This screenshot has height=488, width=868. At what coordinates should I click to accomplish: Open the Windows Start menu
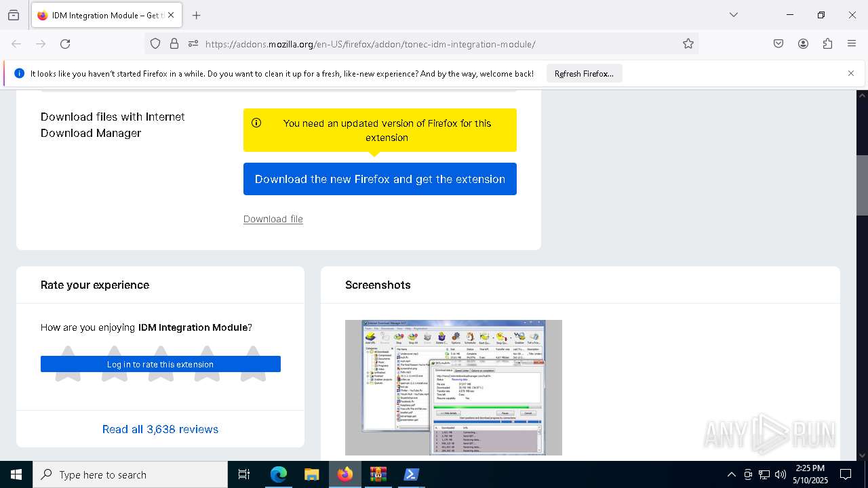pyautogui.click(x=16, y=474)
